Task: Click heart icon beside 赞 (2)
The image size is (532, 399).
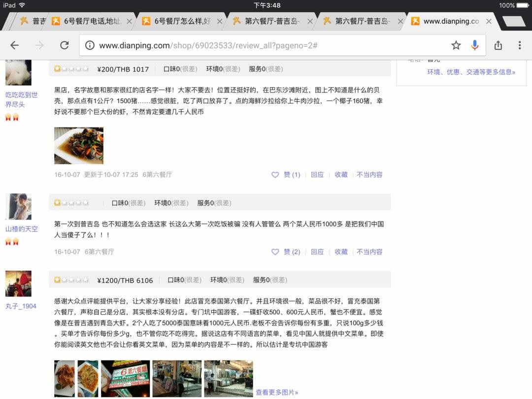Action: click(275, 252)
